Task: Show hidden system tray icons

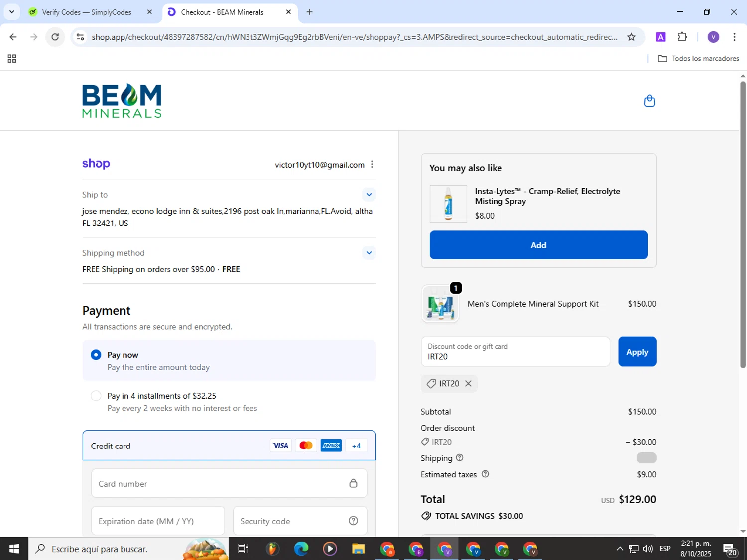Action: [x=620, y=549]
